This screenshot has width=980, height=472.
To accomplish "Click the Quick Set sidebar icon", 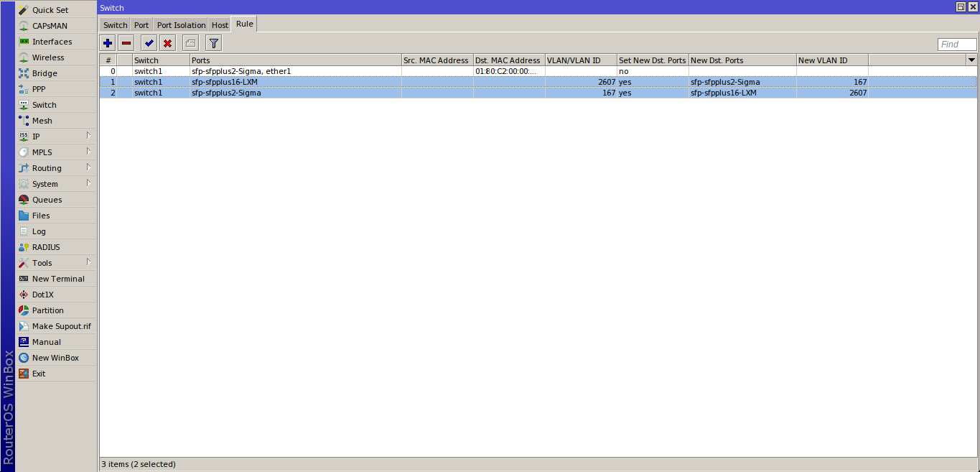I will click(24, 10).
